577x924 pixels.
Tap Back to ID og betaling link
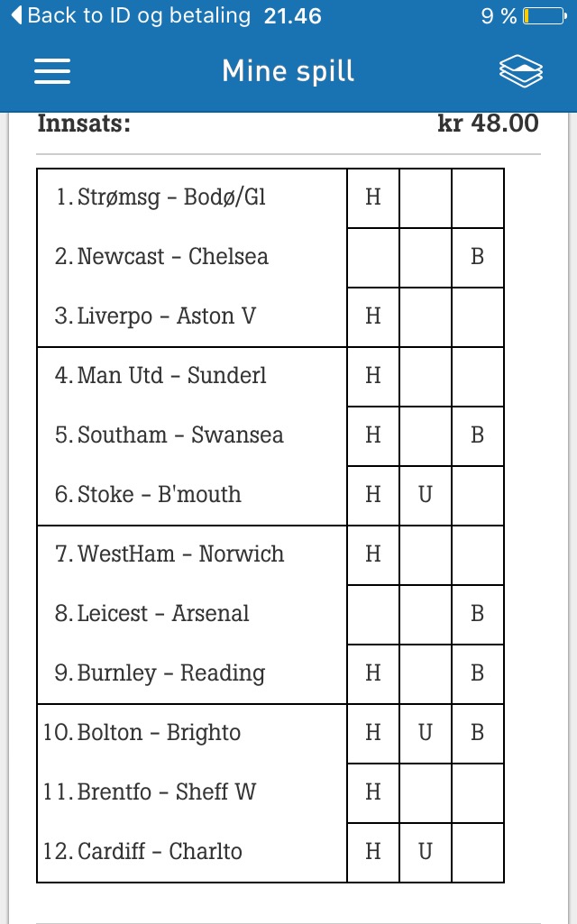139,15
